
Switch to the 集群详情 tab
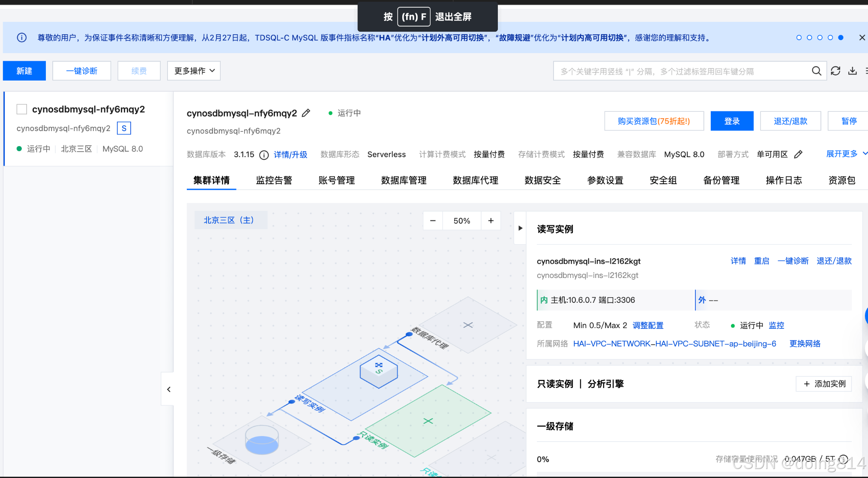211,180
